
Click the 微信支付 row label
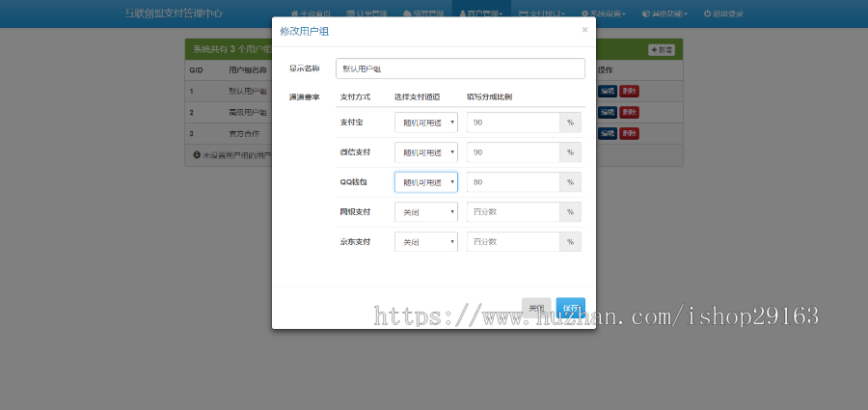click(355, 151)
